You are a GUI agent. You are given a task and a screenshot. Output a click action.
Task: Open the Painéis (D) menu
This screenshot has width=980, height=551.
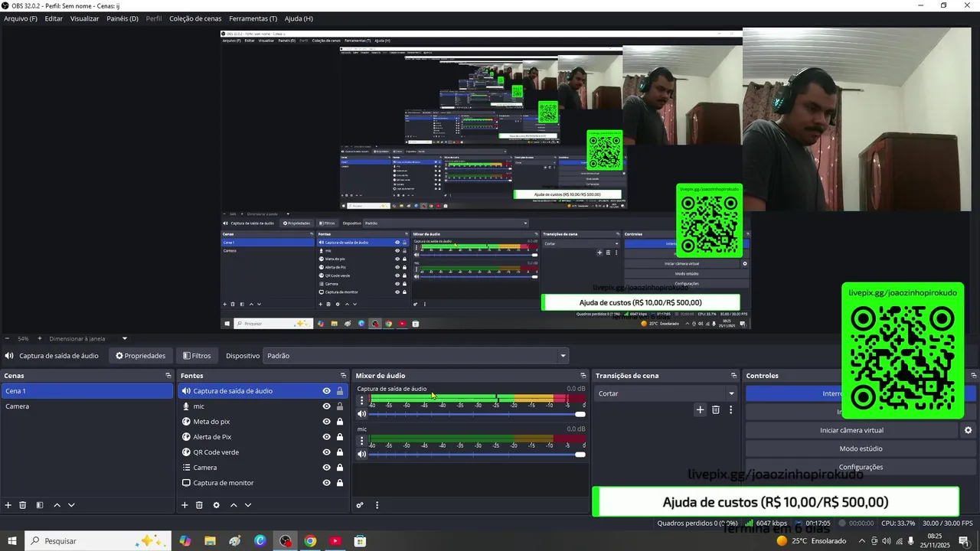pyautogui.click(x=122, y=18)
